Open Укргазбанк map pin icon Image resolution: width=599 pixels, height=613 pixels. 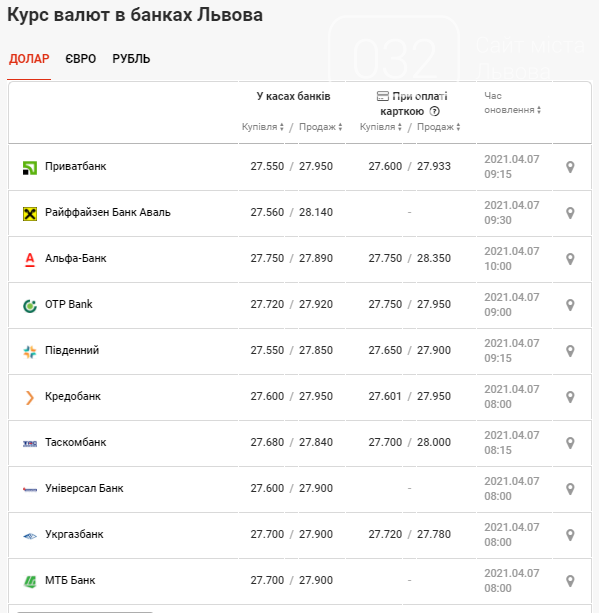[x=570, y=535]
